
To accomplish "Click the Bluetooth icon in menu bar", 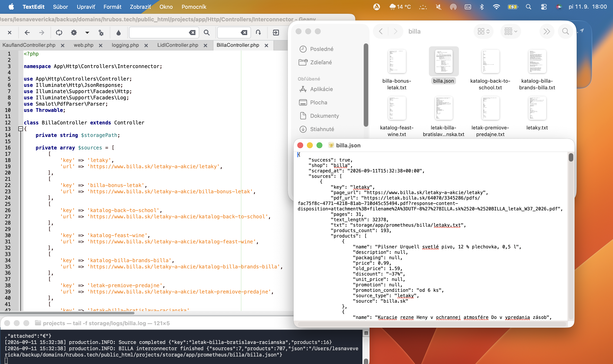I will click(482, 7).
